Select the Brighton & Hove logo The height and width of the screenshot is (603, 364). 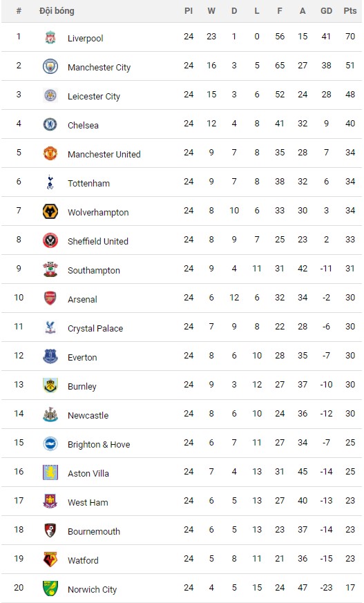click(50, 443)
